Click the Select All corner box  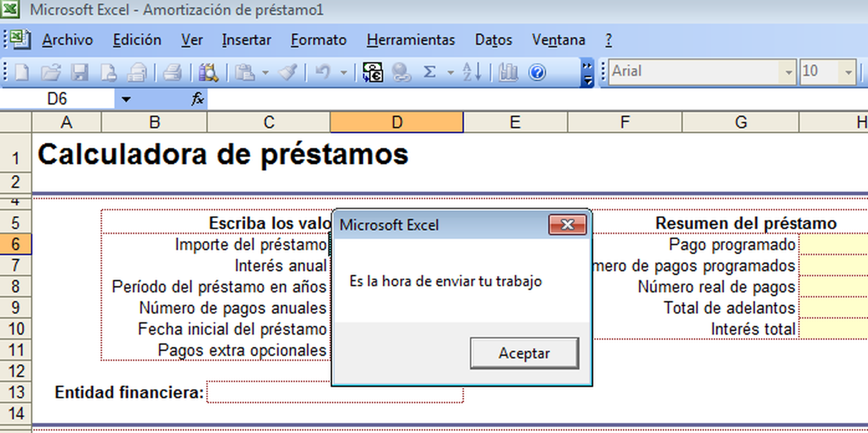16,122
